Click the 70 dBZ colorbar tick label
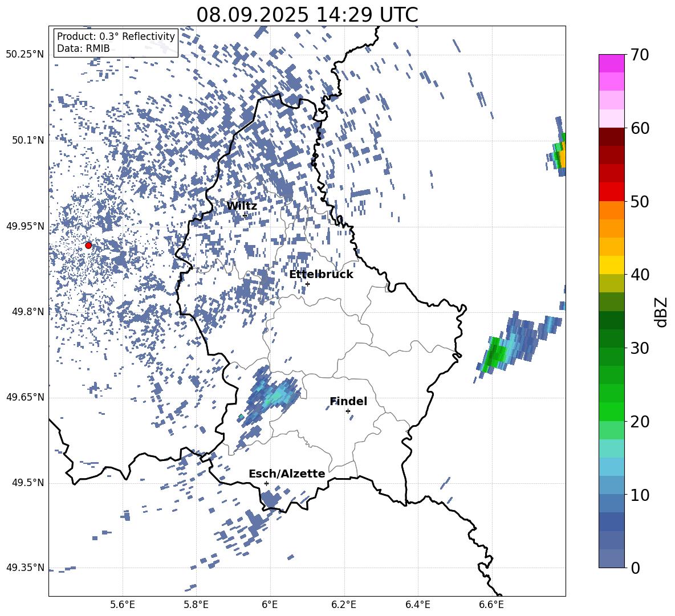675x616 pixels. [639, 55]
